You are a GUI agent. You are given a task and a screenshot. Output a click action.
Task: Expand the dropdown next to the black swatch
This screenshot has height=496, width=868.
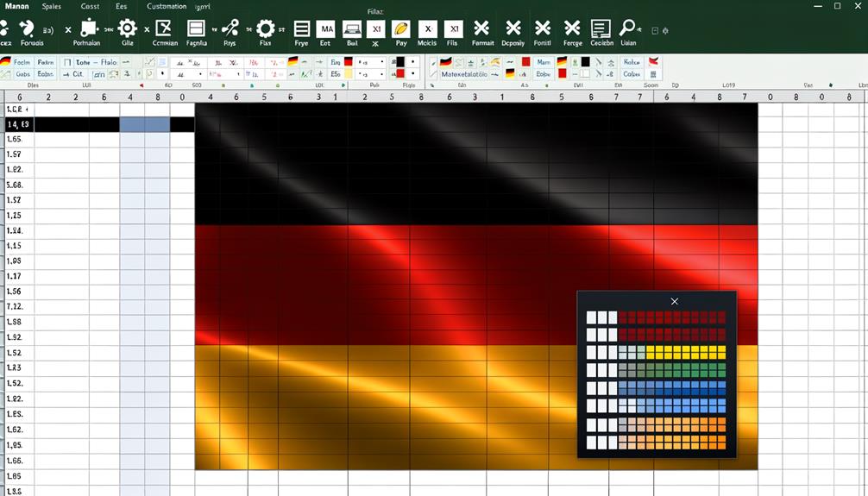tap(414, 62)
